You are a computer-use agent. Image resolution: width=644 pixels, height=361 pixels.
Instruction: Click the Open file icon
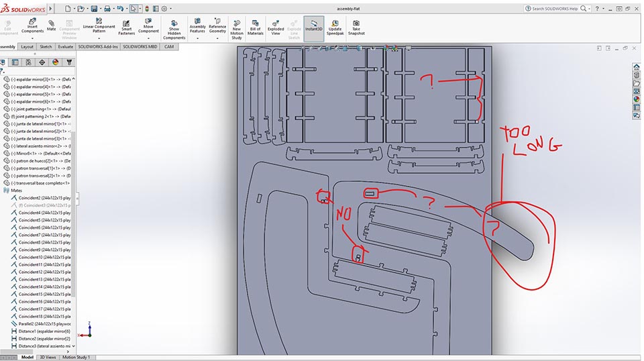[x=80, y=8]
